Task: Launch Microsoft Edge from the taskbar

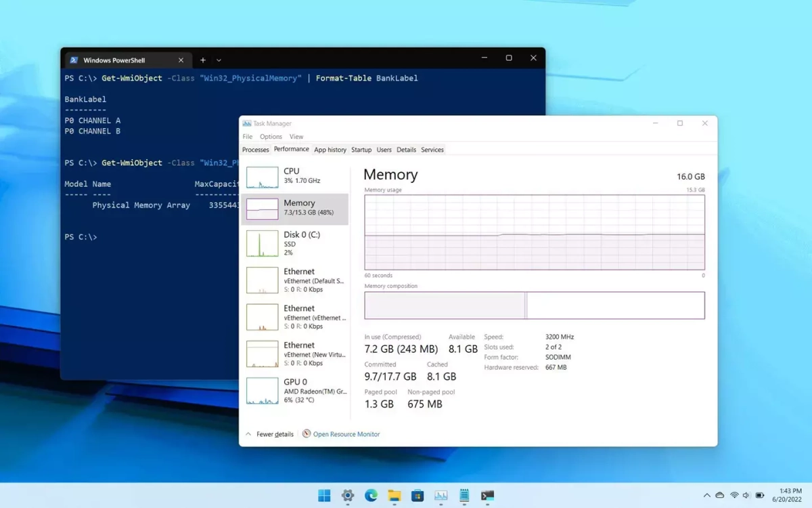Action: point(371,495)
